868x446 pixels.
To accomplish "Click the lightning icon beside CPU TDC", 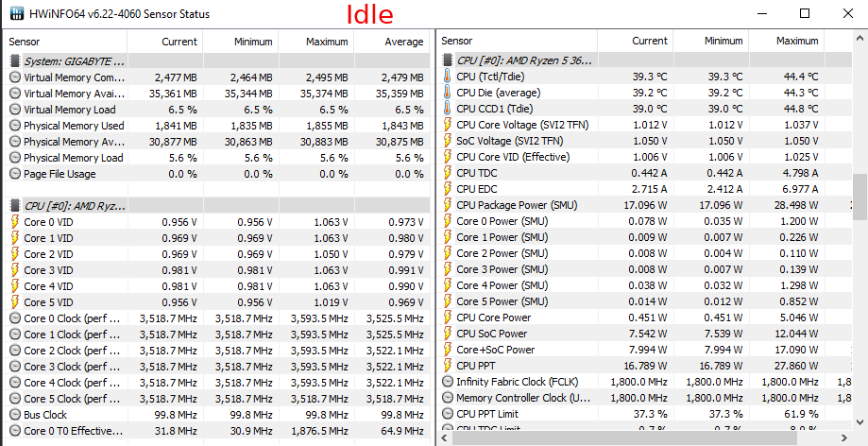I will coord(448,173).
